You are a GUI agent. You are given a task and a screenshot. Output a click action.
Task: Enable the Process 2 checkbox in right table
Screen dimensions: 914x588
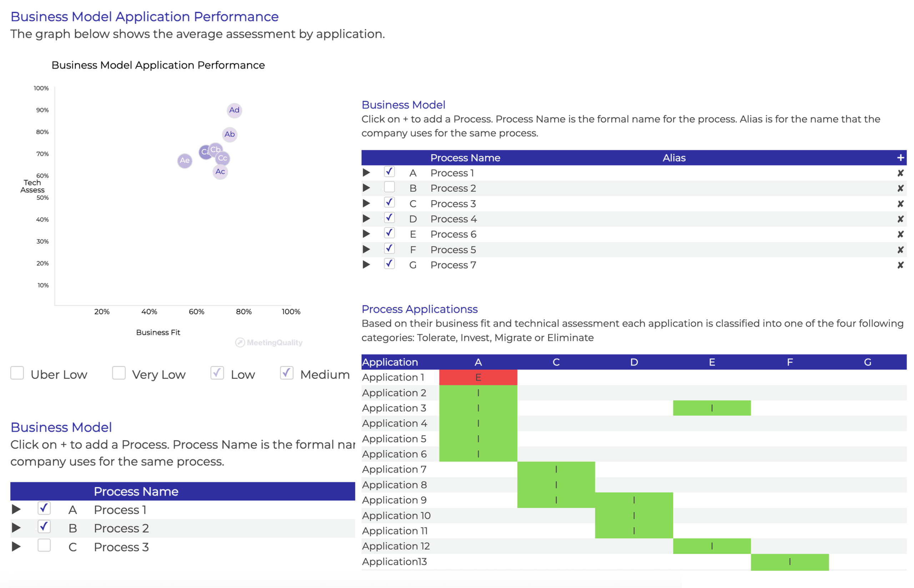(389, 187)
